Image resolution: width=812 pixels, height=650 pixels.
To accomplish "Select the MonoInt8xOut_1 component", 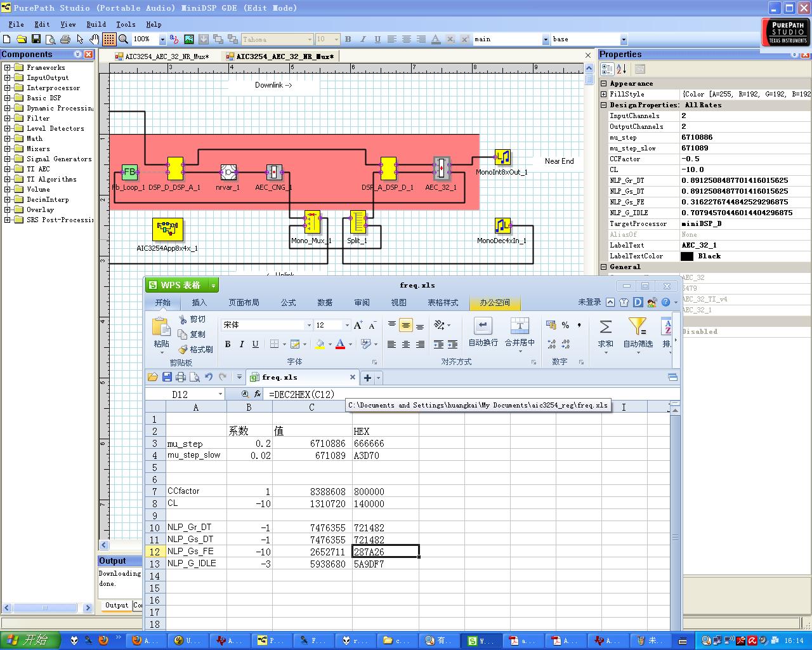I will point(502,157).
